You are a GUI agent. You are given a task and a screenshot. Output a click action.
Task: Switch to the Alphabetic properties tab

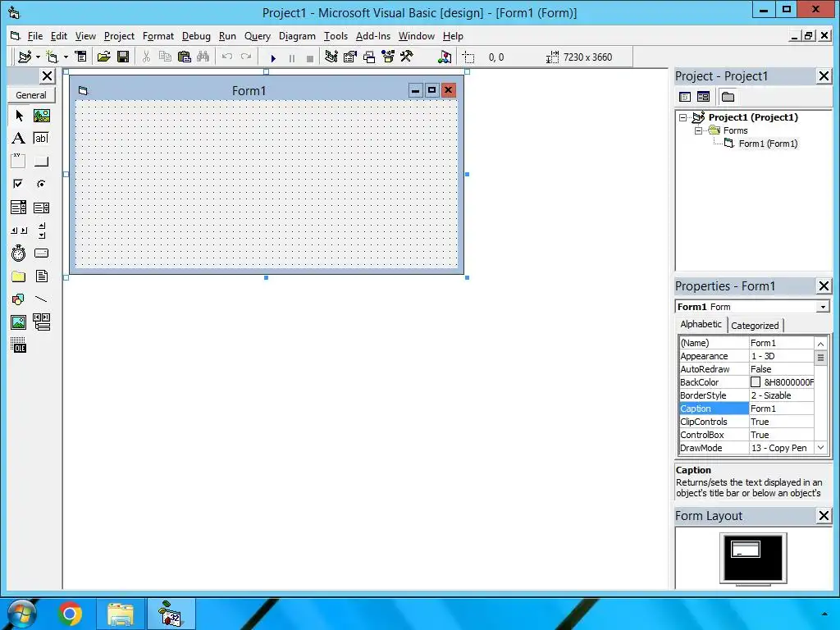[x=701, y=324]
